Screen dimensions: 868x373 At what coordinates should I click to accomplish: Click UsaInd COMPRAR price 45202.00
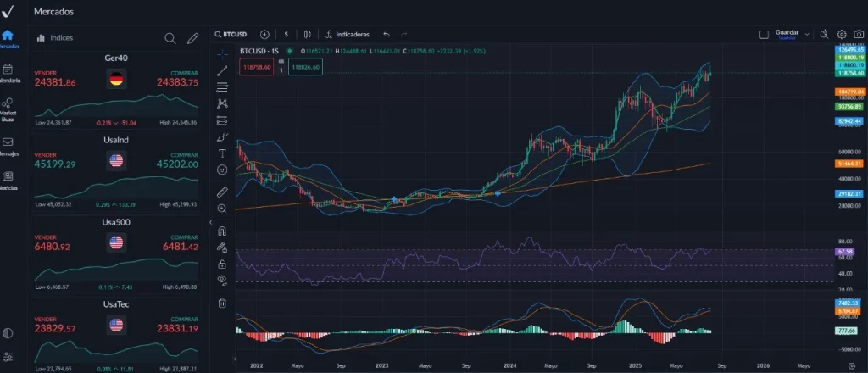click(x=177, y=164)
